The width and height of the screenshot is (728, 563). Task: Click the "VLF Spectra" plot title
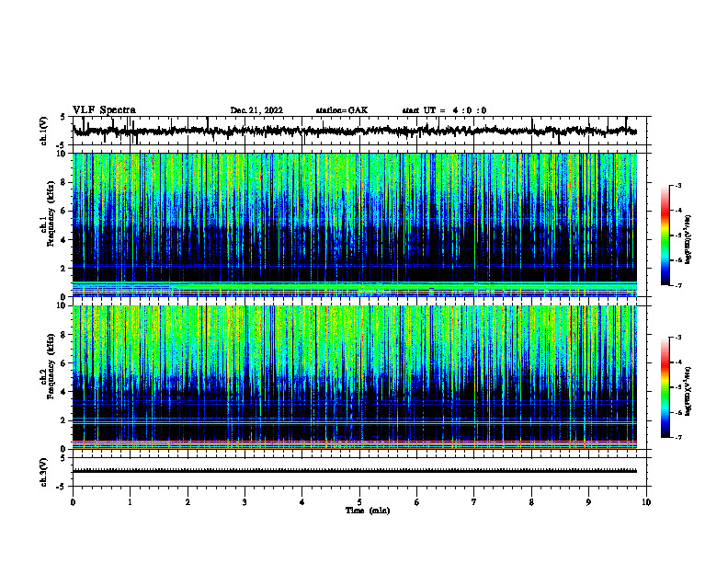[104, 110]
